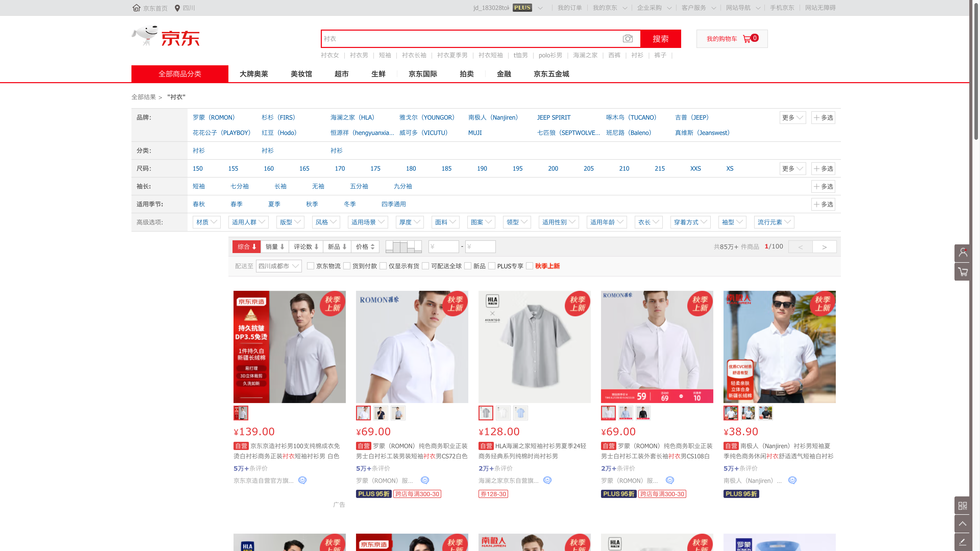
Task: Click the JD home house icon
Action: click(x=136, y=8)
